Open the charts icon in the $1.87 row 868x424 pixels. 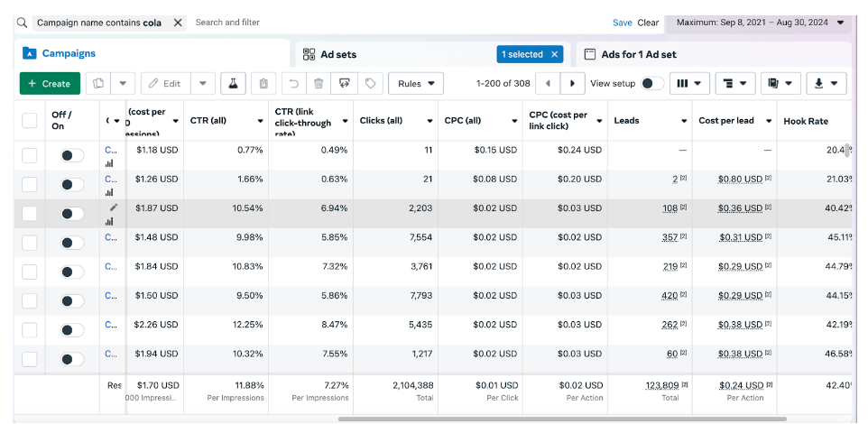point(109,221)
